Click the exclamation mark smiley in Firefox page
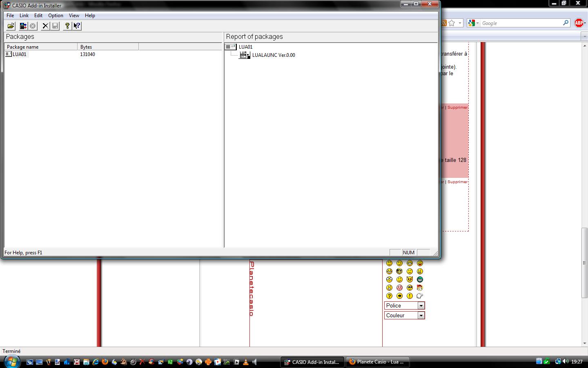The height and width of the screenshot is (368, 588). tap(410, 296)
